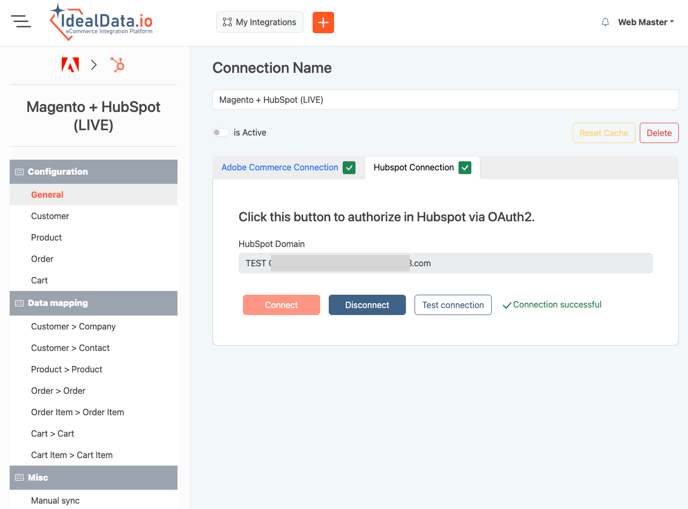This screenshot has height=509, width=688.
Task: Click the IdealData.io logo
Action: pyautogui.click(x=101, y=22)
